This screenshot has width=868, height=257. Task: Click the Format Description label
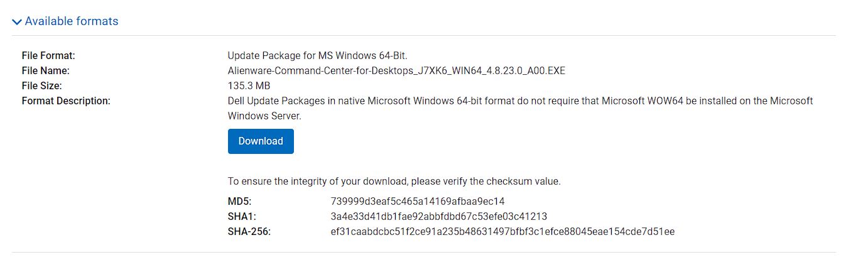66,101
